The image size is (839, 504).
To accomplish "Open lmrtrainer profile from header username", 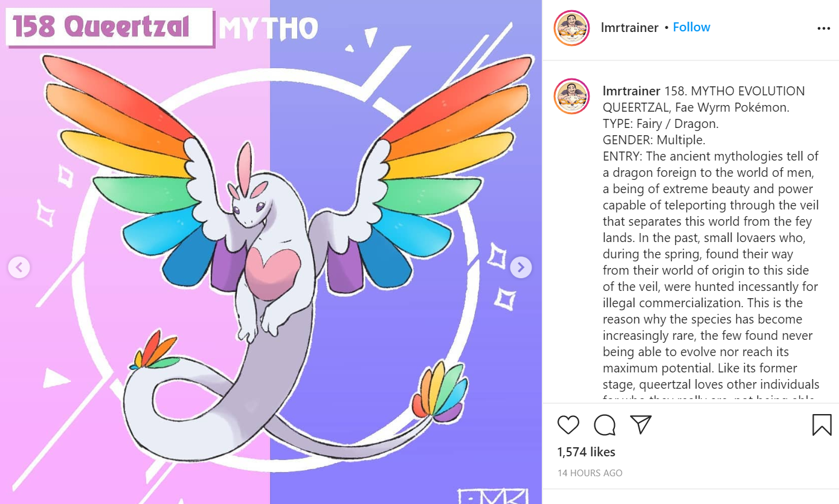I will pos(630,28).
